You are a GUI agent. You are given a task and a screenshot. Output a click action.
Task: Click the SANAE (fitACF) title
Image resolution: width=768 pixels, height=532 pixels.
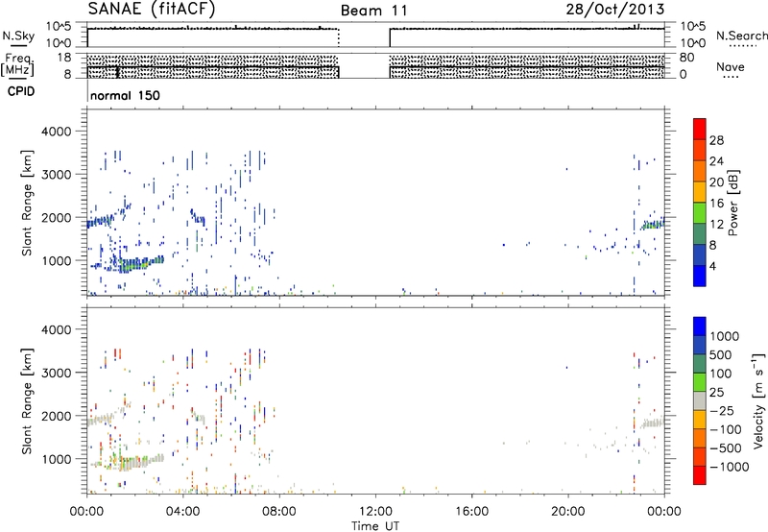point(152,9)
